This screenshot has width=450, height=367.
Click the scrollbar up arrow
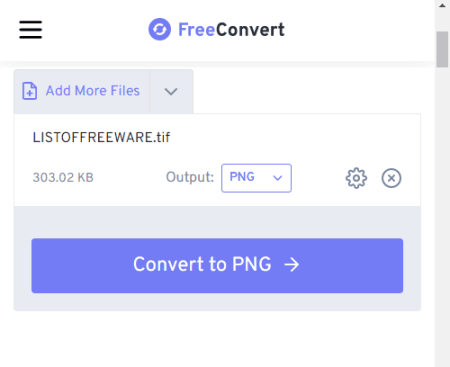tap(442, 6)
